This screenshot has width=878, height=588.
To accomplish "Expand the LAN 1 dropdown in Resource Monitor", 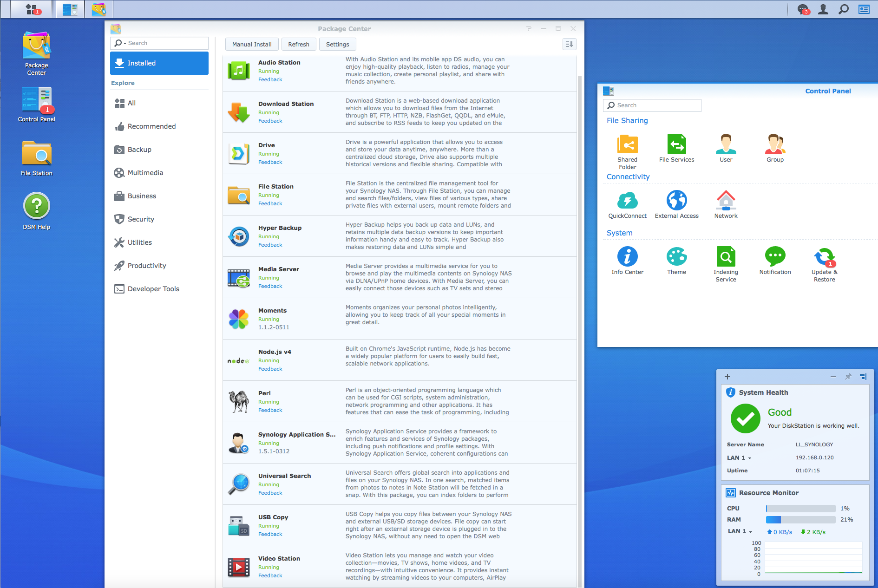I will click(750, 532).
